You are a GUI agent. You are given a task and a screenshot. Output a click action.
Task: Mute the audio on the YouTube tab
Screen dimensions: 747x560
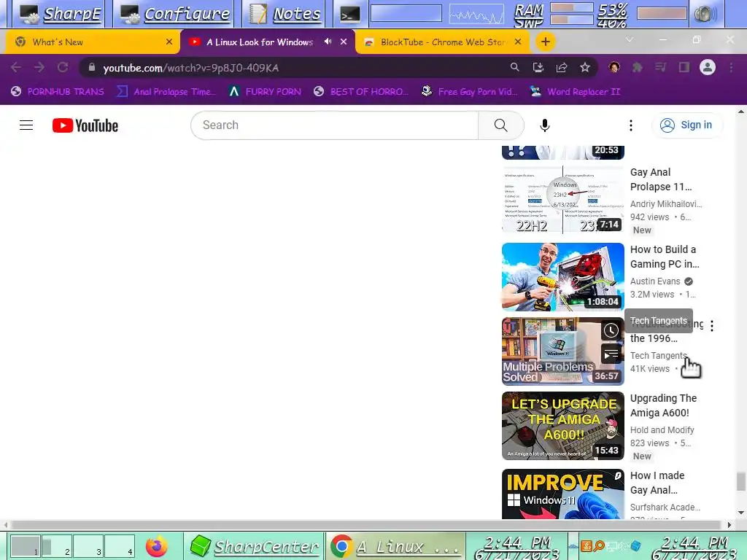[328, 42]
